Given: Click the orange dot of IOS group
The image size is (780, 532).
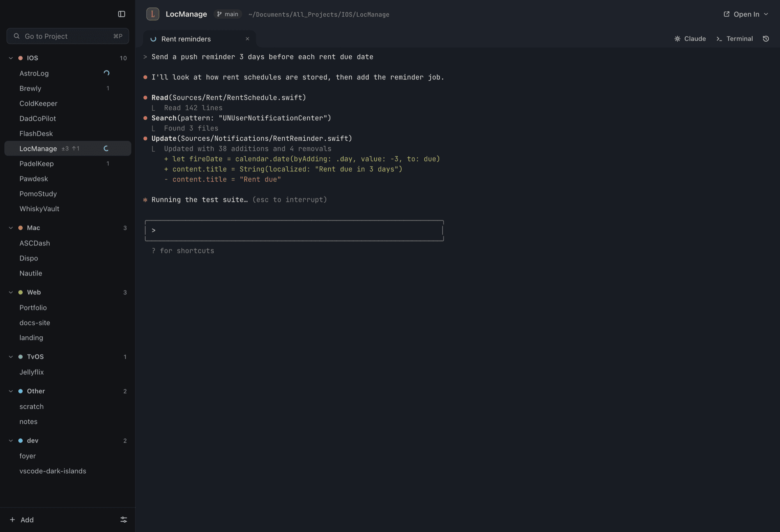Looking at the screenshot, I should pyautogui.click(x=21, y=58).
